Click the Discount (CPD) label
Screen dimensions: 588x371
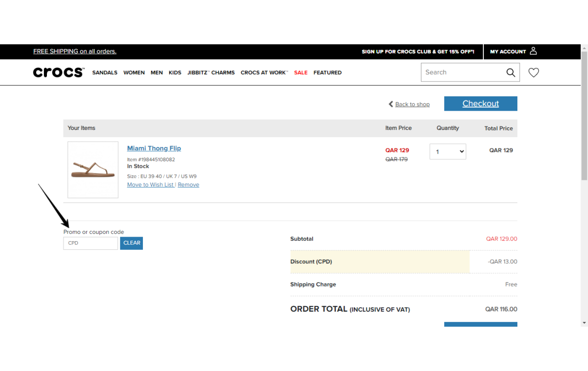(311, 262)
